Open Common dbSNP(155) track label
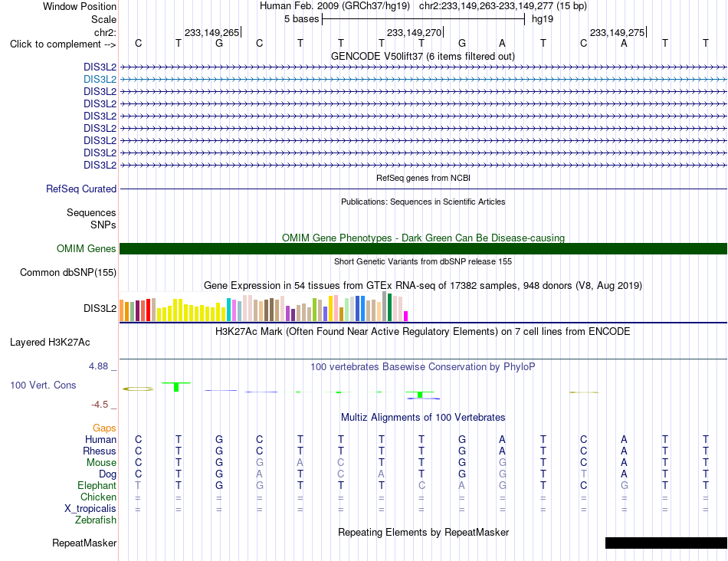This screenshot has height=561, width=728. click(68, 273)
